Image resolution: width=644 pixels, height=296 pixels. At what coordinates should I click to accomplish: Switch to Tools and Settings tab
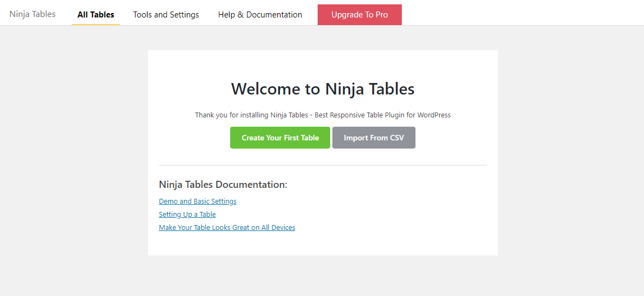click(x=166, y=15)
